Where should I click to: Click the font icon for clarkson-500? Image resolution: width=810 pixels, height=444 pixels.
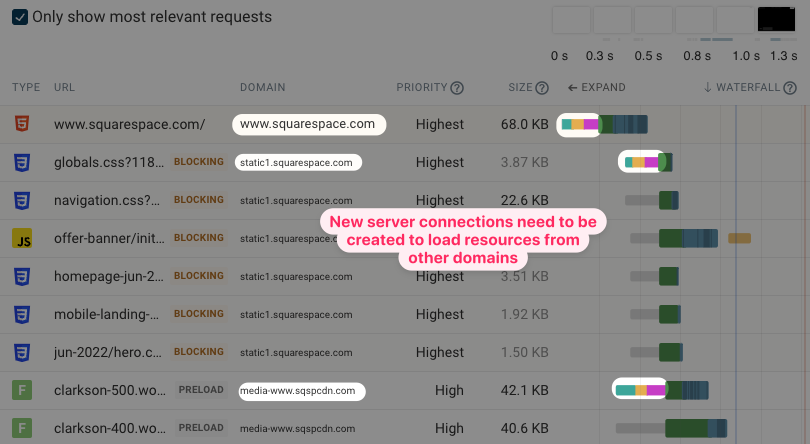[22, 390]
